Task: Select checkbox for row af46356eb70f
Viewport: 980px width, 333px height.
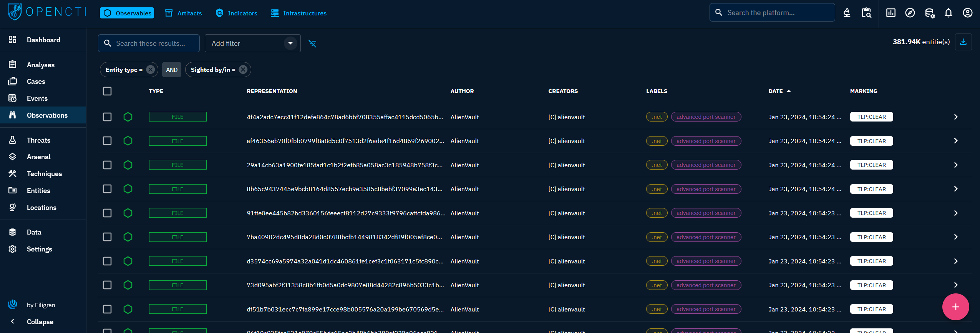Action: pyautogui.click(x=107, y=141)
